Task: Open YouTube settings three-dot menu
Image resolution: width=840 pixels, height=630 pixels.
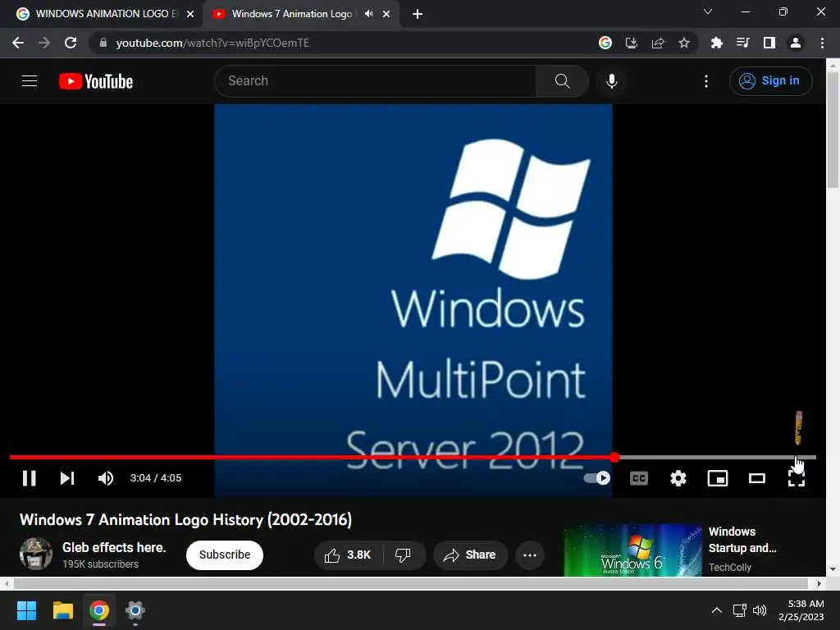Action: (706, 81)
